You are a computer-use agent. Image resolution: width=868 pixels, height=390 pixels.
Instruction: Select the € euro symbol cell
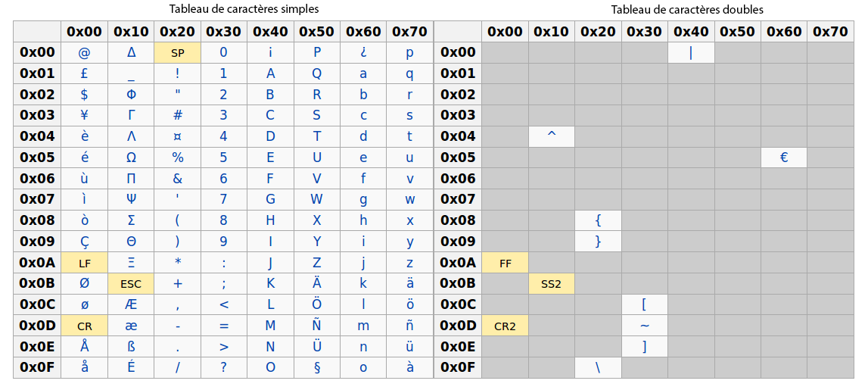click(784, 158)
